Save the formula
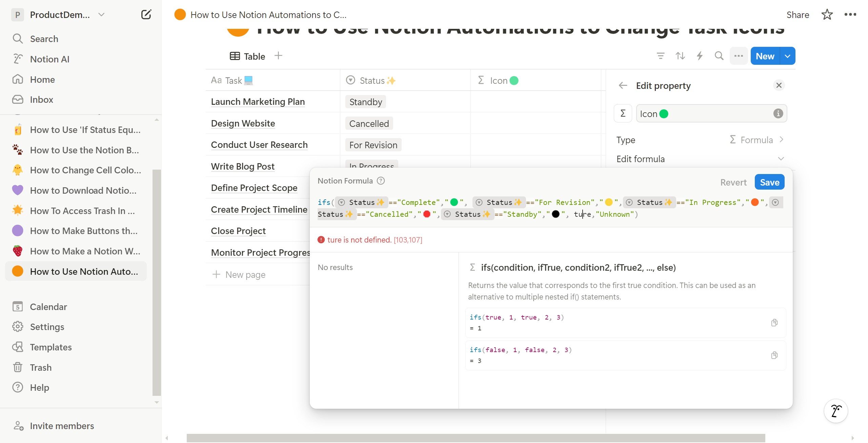This screenshot has width=868, height=443. (769, 182)
